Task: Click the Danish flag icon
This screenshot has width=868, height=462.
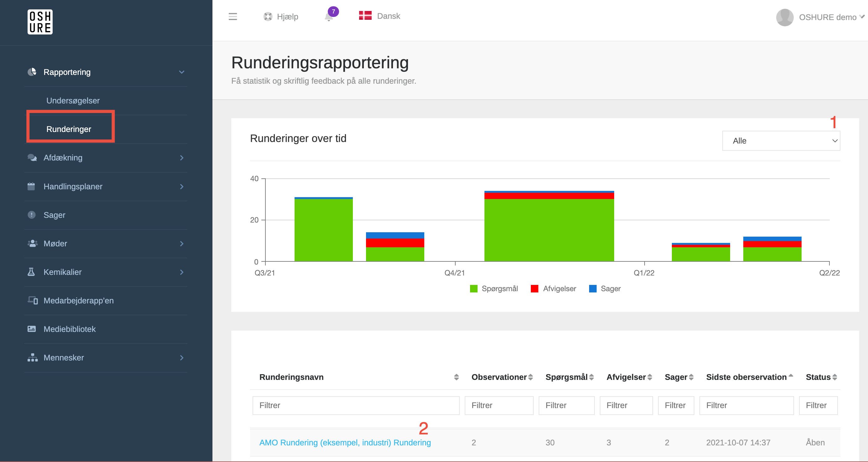Action: [365, 16]
